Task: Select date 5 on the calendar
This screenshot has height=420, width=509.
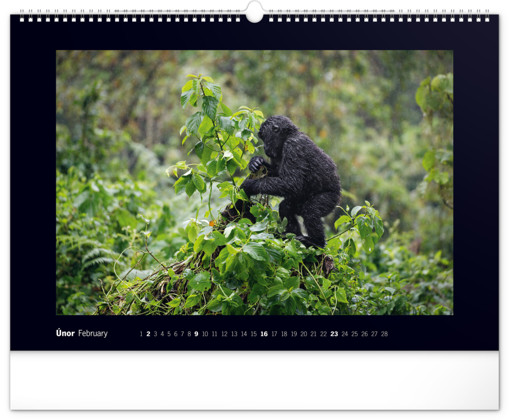Action: 169,334
